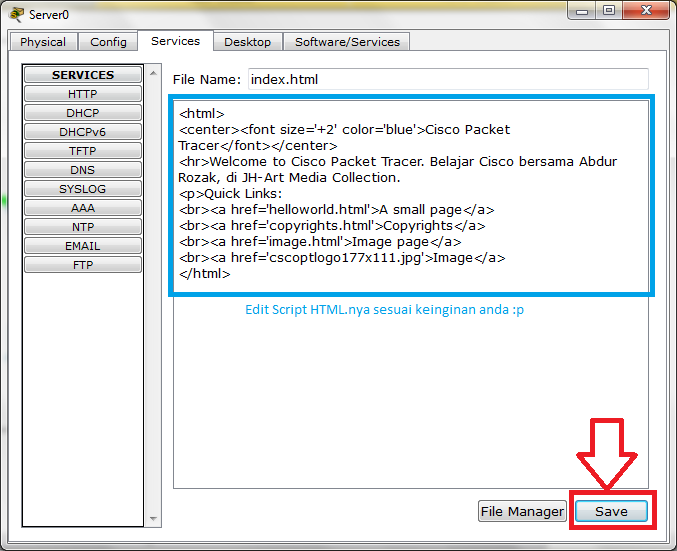Open the FTP service
The image size is (677, 551).
pos(83,265)
